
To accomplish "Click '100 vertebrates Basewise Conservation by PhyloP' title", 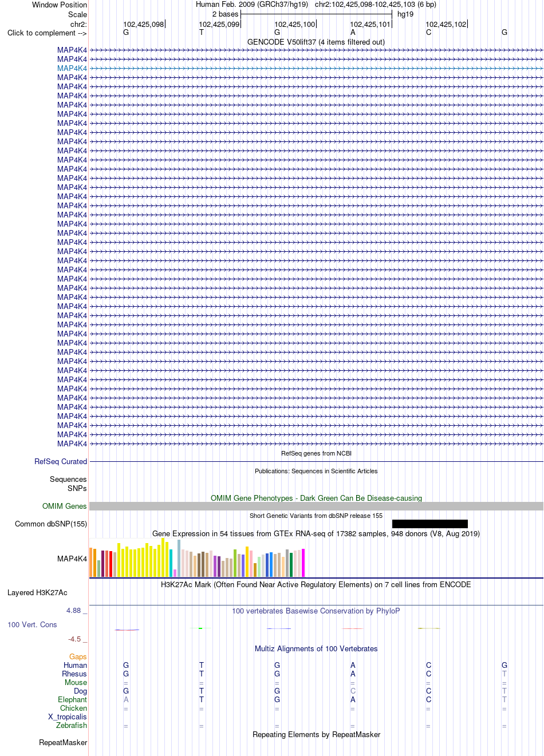I will pyautogui.click(x=316, y=611).
